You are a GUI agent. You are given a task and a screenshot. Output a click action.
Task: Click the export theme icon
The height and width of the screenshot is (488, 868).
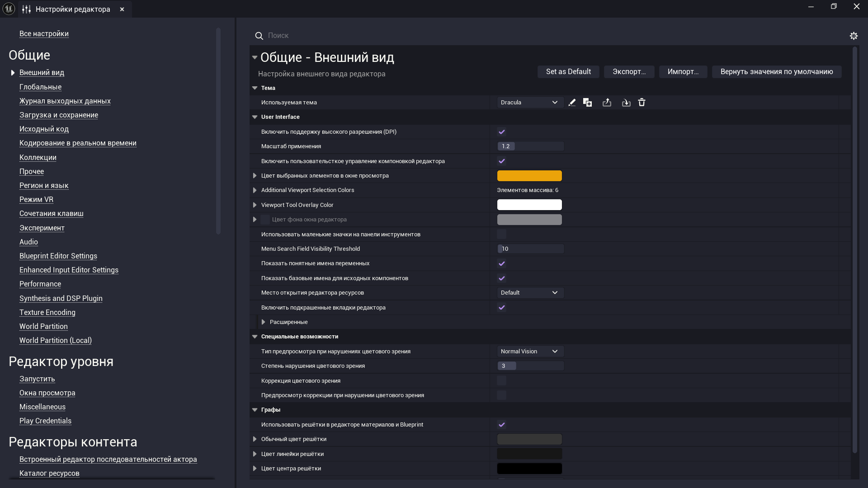click(x=607, y=103)
